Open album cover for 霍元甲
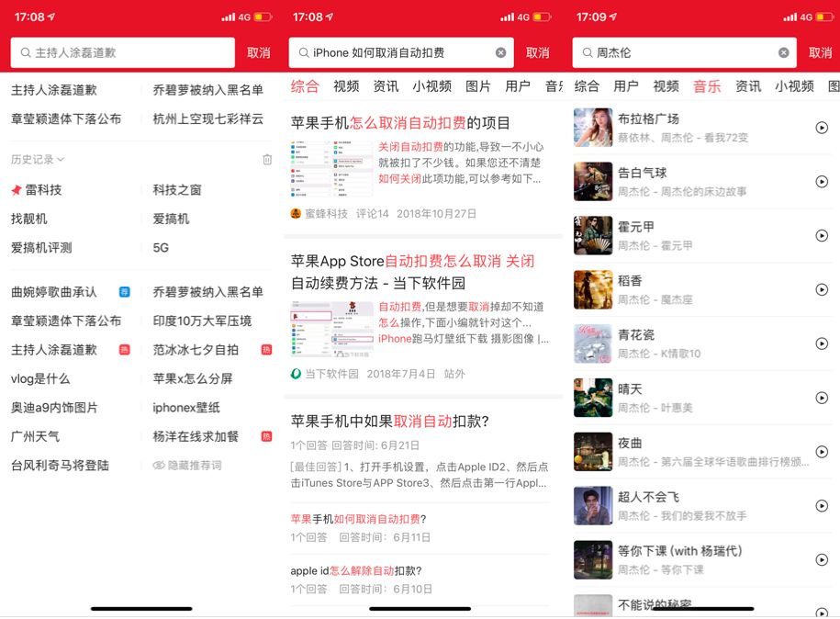This screenshot has height=619, width=840. (592, 235)
